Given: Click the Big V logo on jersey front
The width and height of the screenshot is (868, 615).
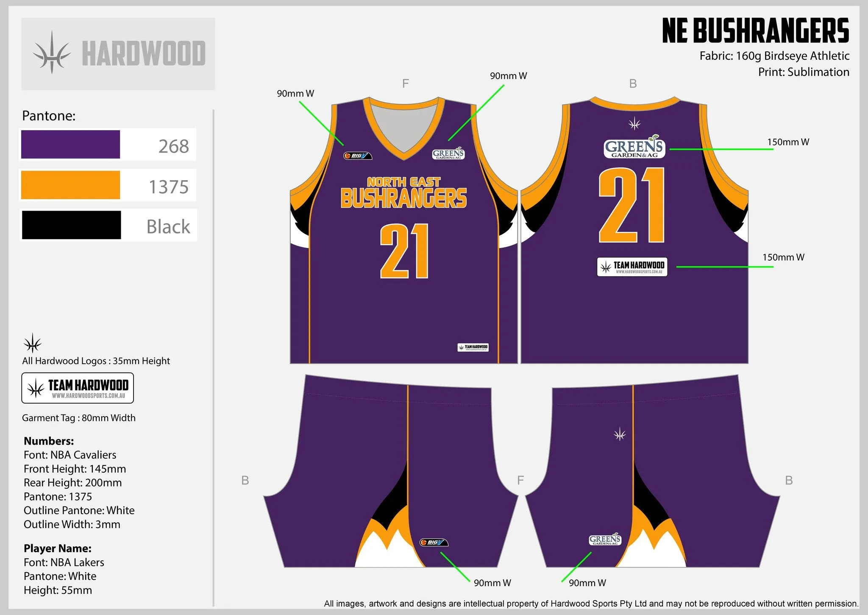Looking at the screenshot, I should coord(357,156).
